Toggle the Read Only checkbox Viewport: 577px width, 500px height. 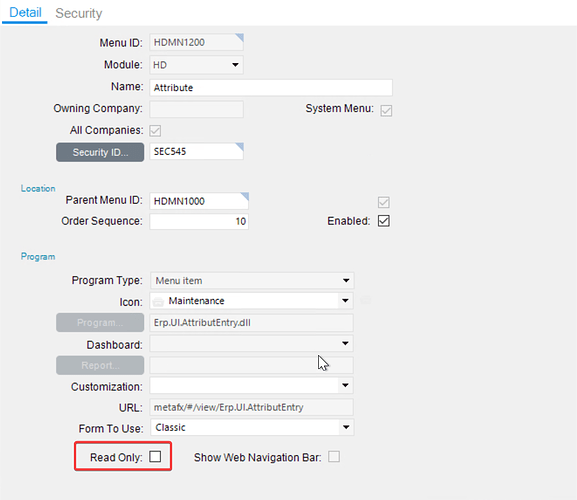click(x=155, y=457)
